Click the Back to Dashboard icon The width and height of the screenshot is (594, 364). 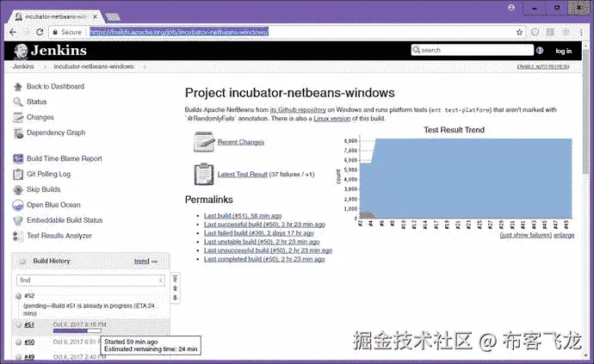tap(18, 87)
